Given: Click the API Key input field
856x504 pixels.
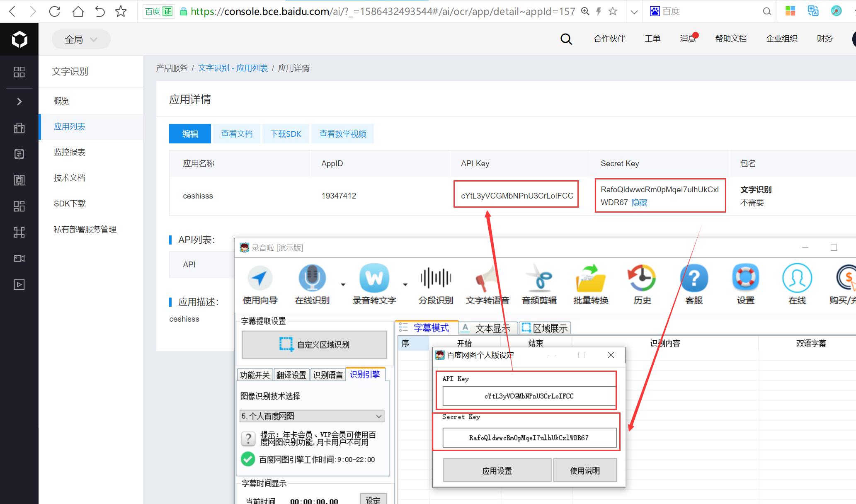Looking at the screenshot, I should coord(529,396).
